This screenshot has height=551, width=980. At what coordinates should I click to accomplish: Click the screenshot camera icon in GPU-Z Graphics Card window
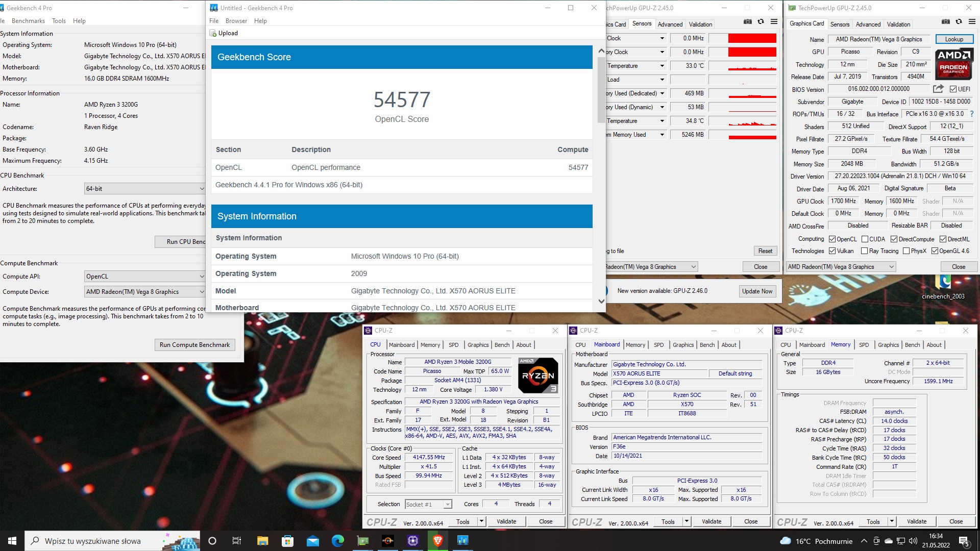coord(945,21)
